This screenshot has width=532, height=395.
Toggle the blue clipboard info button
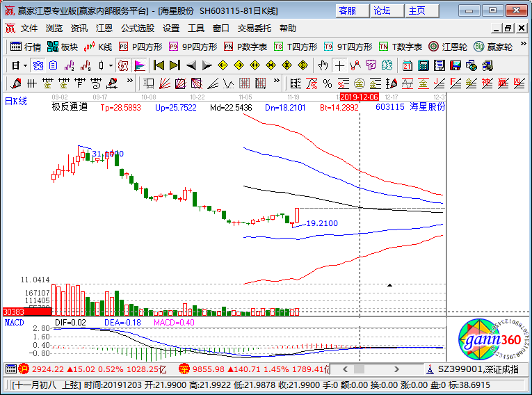[54, 65]
